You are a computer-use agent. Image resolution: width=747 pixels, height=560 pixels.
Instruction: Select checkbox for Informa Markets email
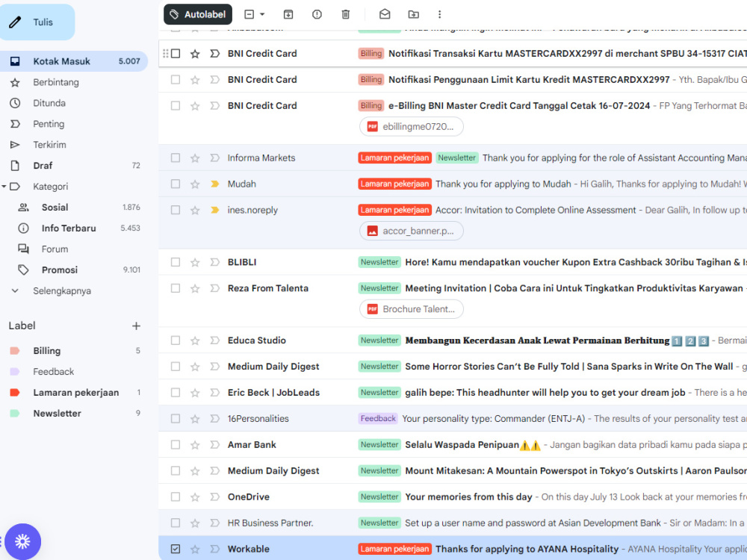tap(176, 158)
